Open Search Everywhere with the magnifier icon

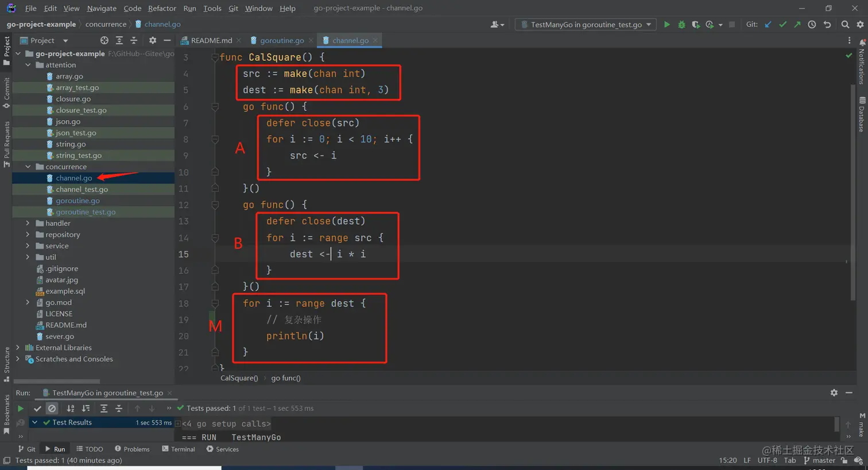coord(845,25)
